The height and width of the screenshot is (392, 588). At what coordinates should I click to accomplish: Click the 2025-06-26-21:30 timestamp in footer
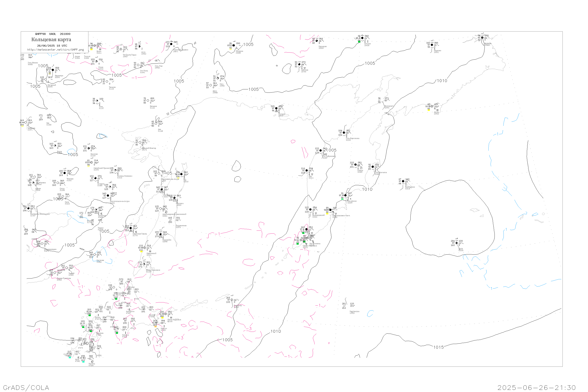[536, 388]
